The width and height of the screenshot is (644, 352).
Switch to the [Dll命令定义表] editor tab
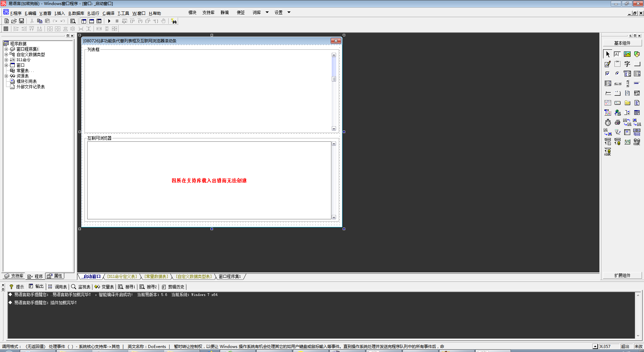pyautogui.click(x=122, y=277)
